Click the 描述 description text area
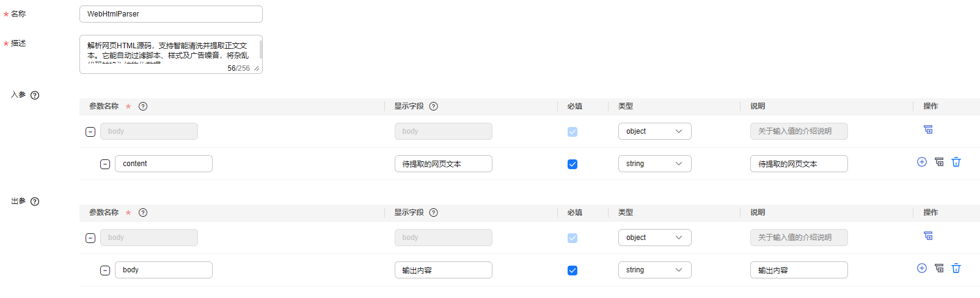The height and width of the screenshot is (298, 980). point(168,52)
